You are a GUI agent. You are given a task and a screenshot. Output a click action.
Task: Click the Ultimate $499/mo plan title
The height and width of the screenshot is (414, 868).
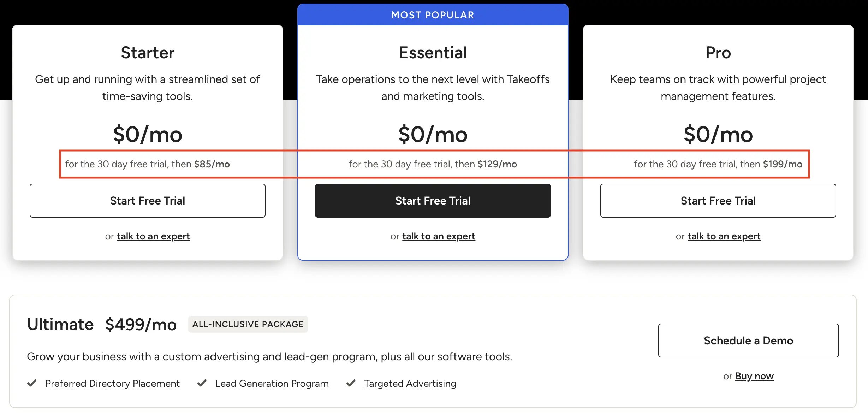tap(102, 324)
